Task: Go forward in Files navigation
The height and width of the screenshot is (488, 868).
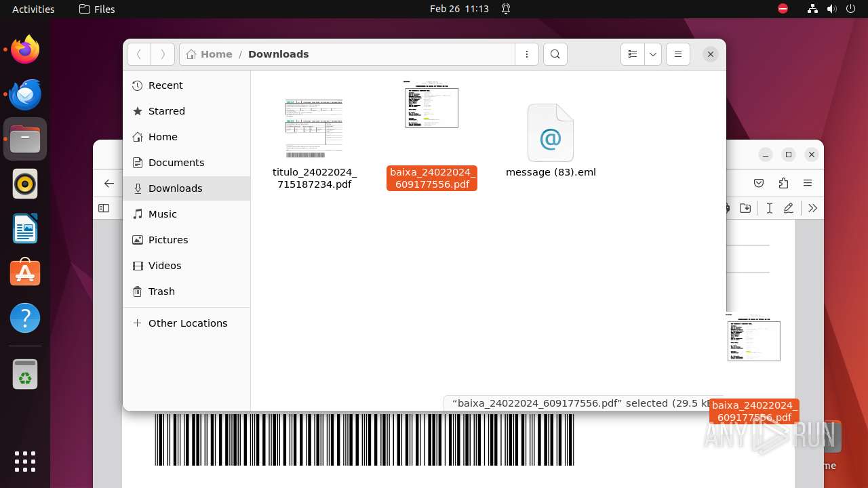Action: click(163, 54)
